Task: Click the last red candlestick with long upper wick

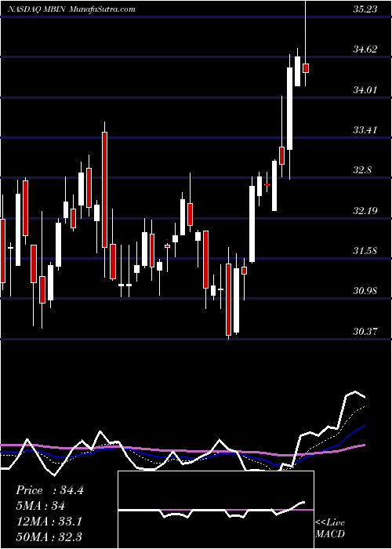Action: [306, 68]
